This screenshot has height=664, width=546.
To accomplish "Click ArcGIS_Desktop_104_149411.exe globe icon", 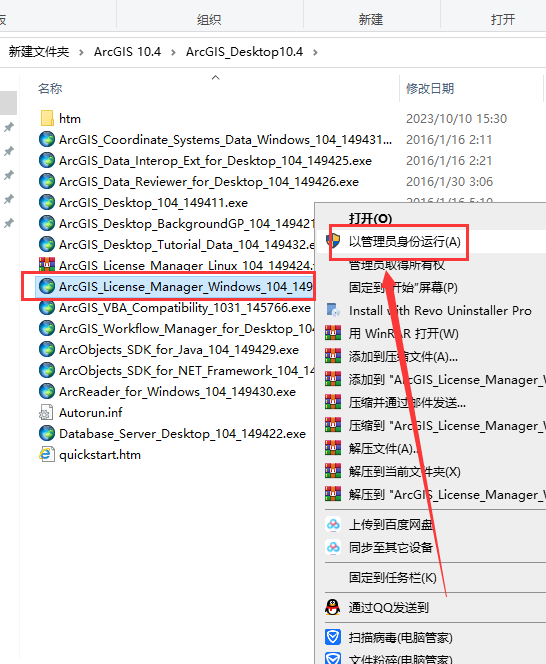I will [47, 202].
